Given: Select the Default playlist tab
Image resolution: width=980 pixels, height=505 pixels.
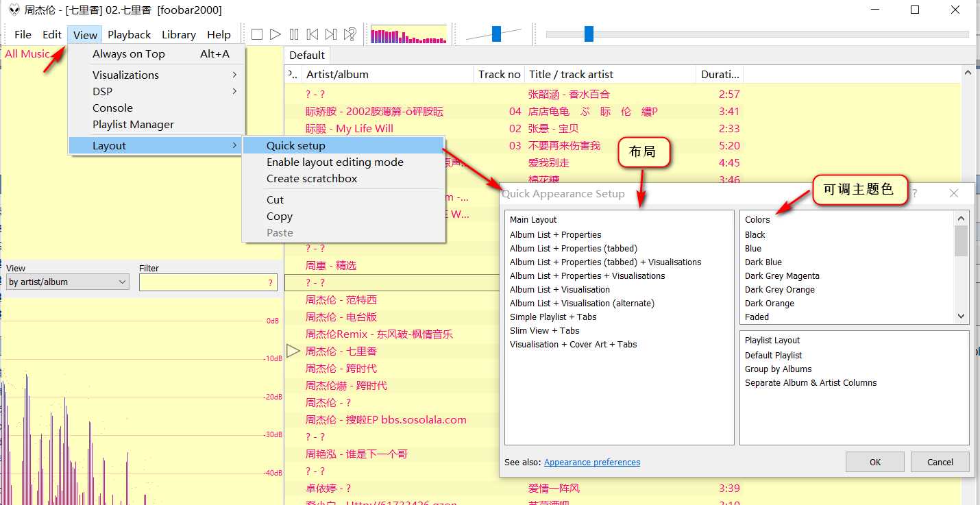Looking at the screenshot, I should (307, 55).
